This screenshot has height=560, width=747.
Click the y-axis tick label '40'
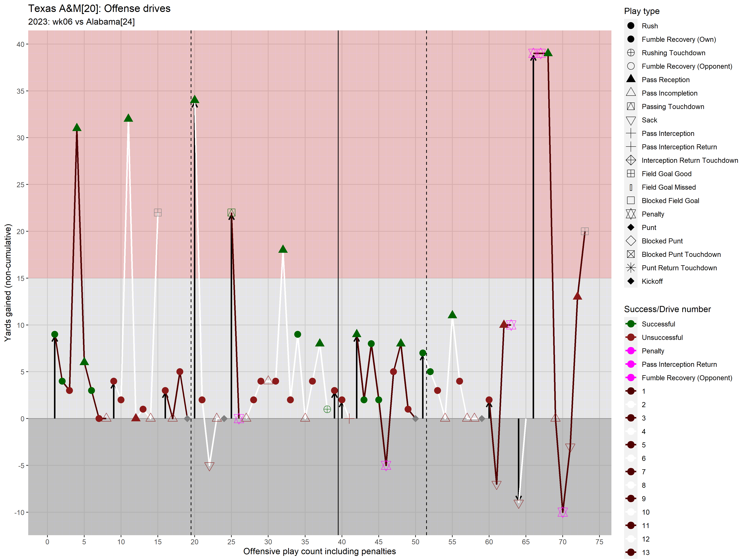pyautogui.click(x=20, y=44)
